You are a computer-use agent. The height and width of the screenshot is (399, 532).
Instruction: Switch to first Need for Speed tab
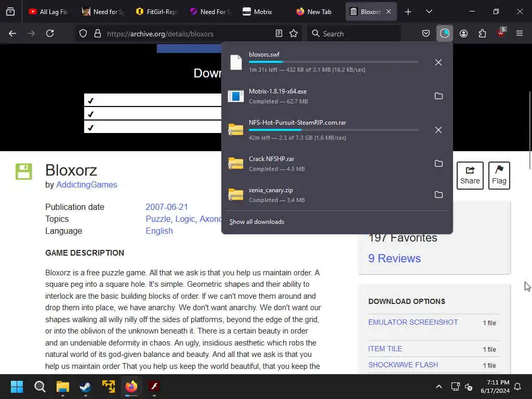(x=103, y=12)
